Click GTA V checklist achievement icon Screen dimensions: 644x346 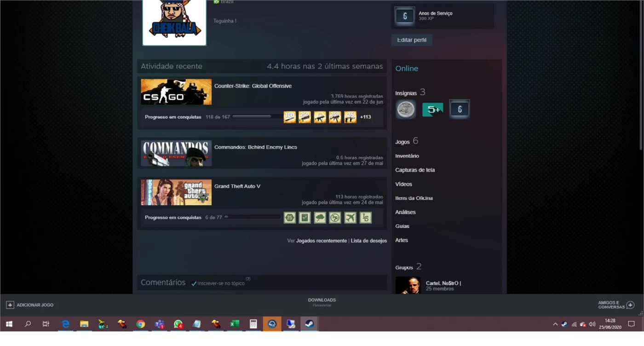pyautogui.click(x=305, y=218)
